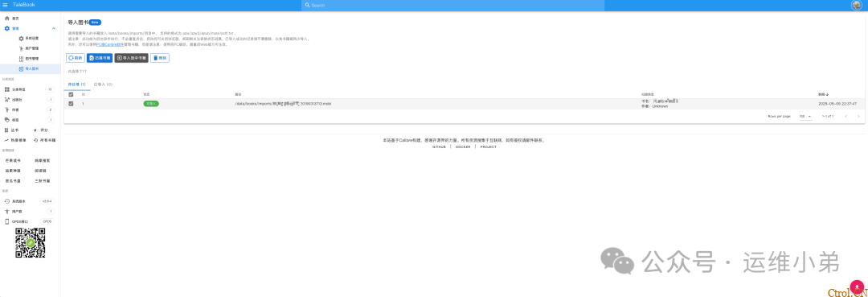Click the 2025-08-05 22:37:47 timestamp cell
Viewport: 868px width, 297px height.
pos(837,104)
